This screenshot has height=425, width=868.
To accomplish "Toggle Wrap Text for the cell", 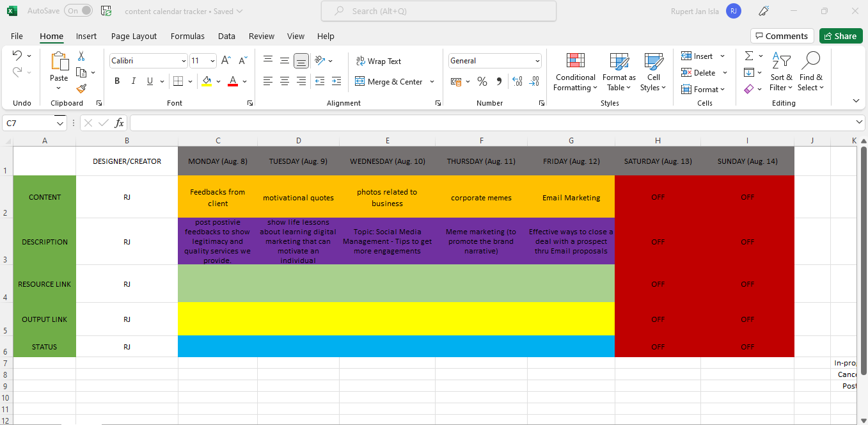I will point(379,61).
